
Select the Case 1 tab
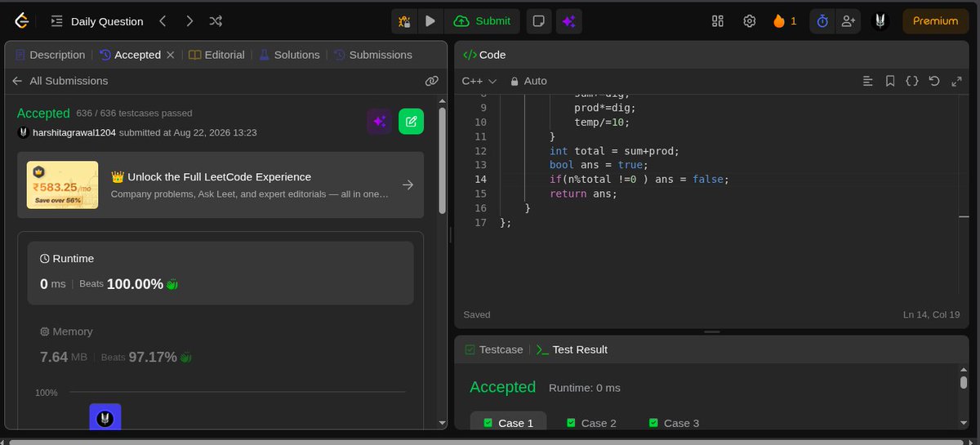pos(508,423)
